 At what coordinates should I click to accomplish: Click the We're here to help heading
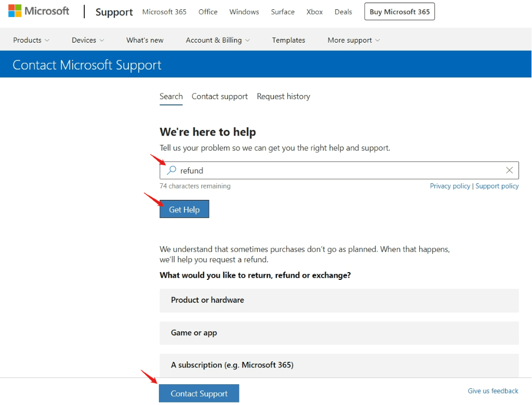click(208, 132)
